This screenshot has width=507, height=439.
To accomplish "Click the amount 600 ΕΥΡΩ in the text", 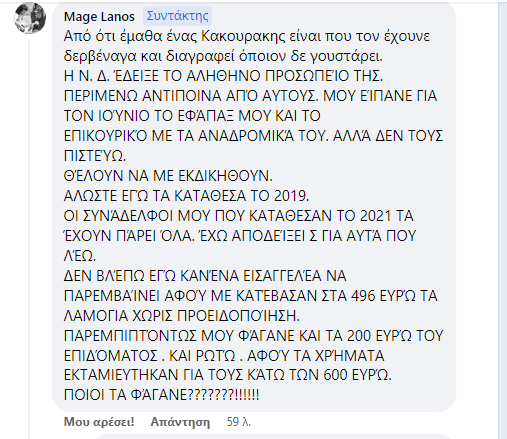I will pyautogui.click(x=357, y=375).
